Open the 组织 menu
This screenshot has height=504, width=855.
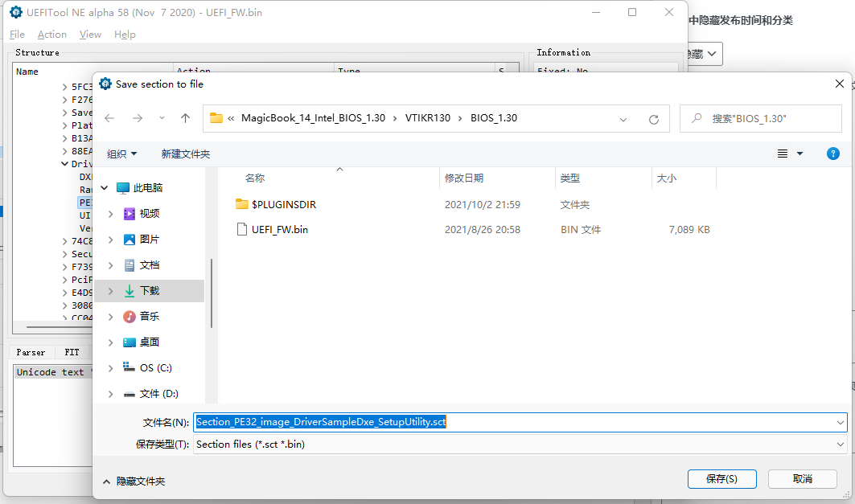(x=121, y=154)
